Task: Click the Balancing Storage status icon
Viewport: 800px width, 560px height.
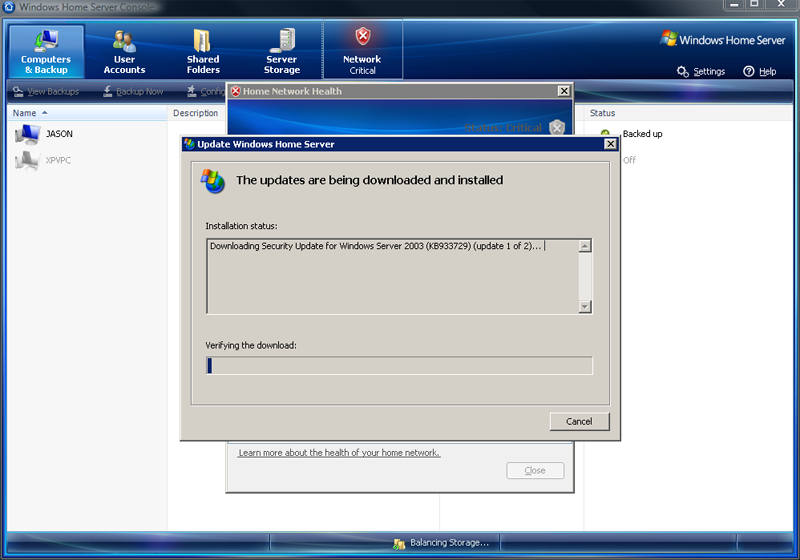Action: pos(399,544)
